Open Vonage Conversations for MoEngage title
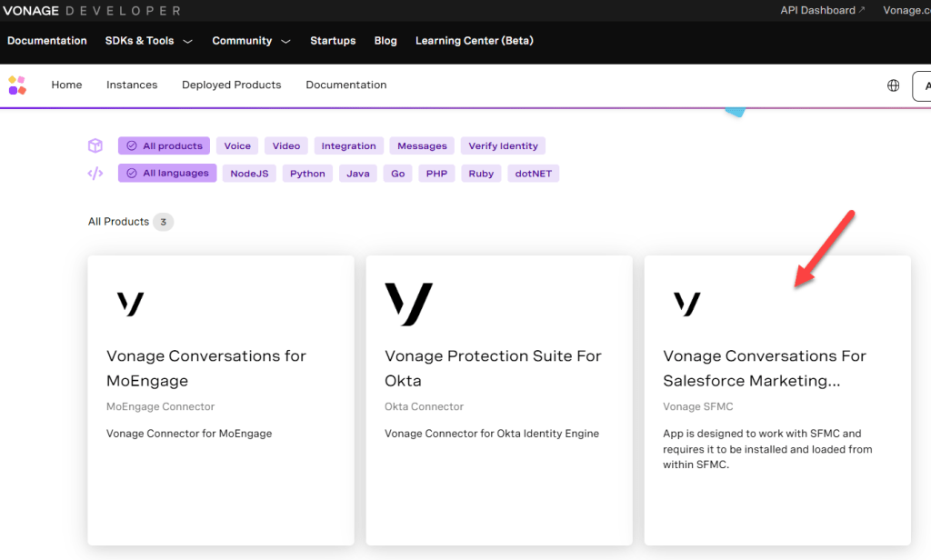This screenshot has height=560, width=931. [x=206, y=368]
